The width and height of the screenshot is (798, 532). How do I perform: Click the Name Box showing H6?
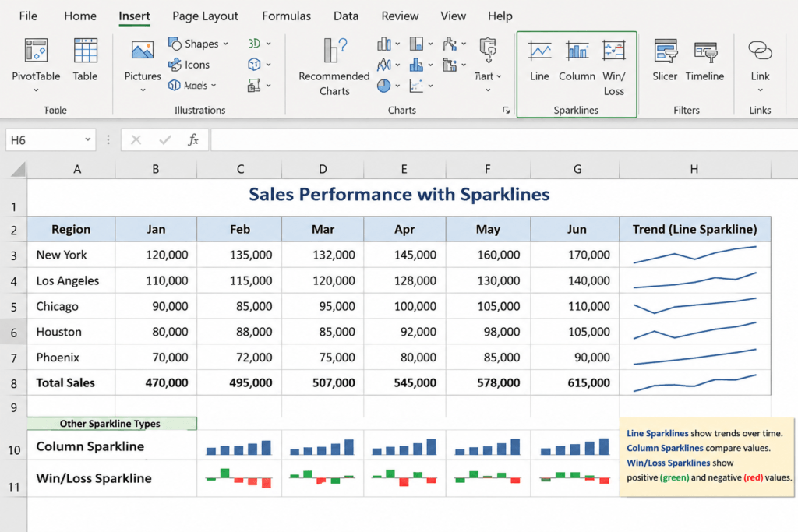tap(51, 140)
